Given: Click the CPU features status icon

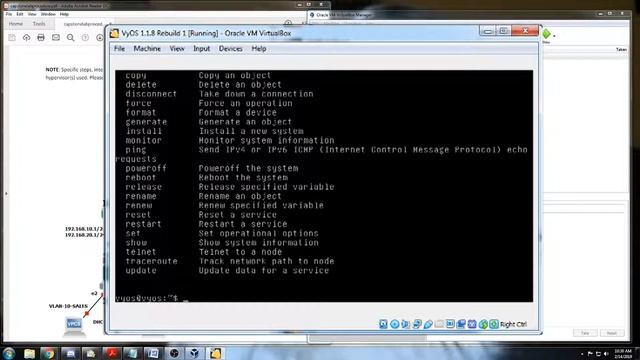Looking at the screenshot, I should [x=472, y=324].
